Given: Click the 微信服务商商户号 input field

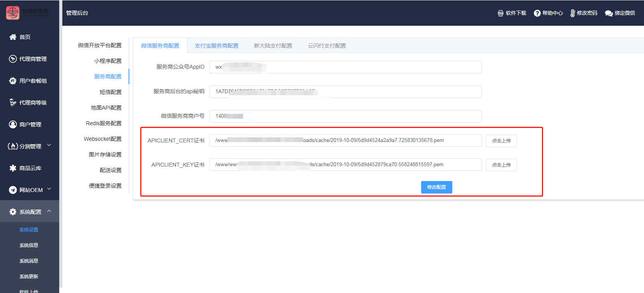Looking at the screenshot, I should coord(346,116).
